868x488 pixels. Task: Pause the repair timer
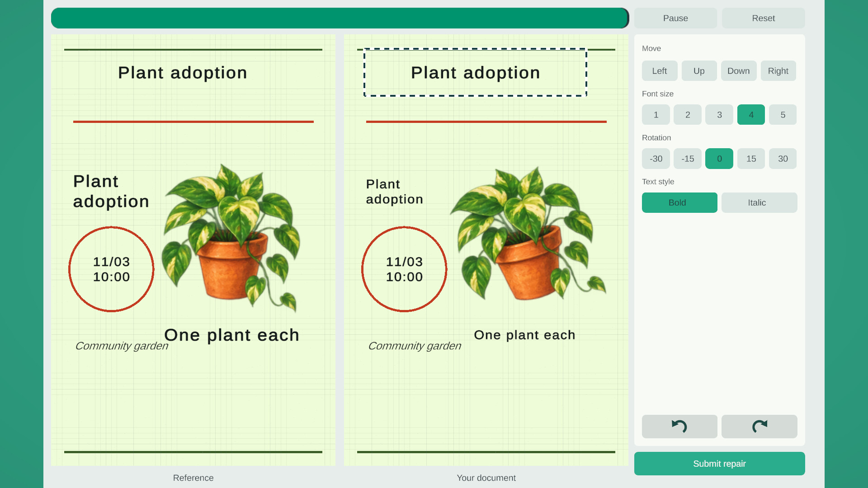pyautogui.click(x=675, y=18)
